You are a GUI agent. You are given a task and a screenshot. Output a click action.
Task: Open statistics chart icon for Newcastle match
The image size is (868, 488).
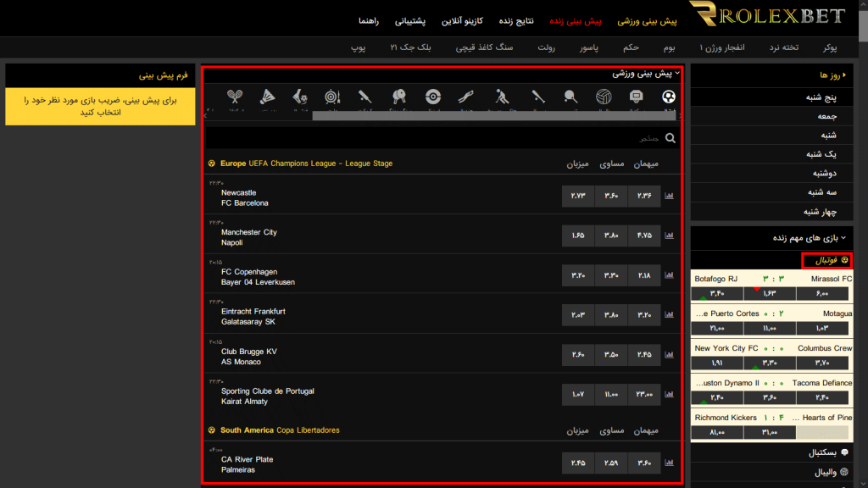(670, 197)
